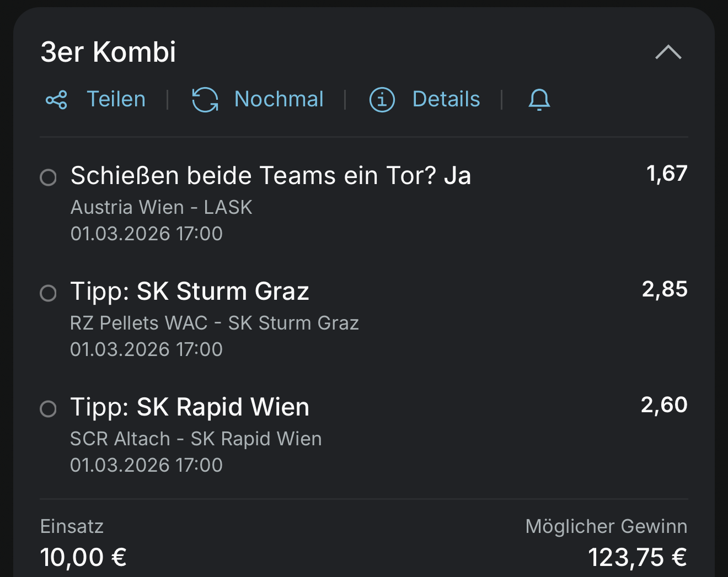Collapse the 3er Kombi card
728x577 pixels.
(668, 52)
